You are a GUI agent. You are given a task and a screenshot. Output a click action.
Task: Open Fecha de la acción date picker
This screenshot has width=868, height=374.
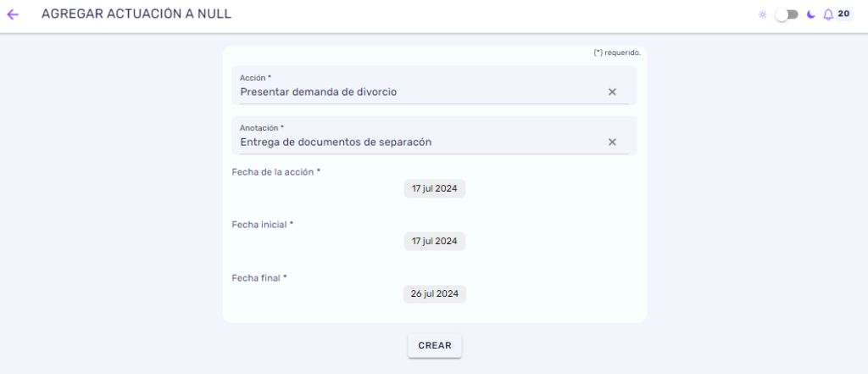pyautogui.click(x=435, y=188)
